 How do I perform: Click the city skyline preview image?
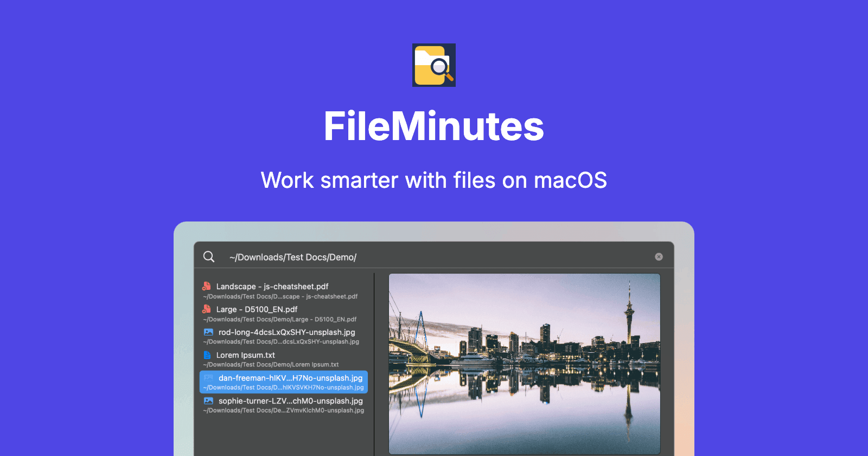point(525,364)
